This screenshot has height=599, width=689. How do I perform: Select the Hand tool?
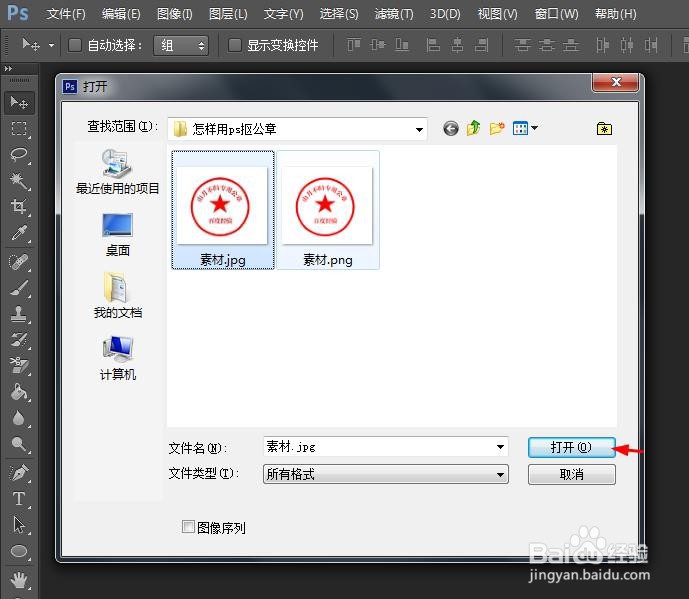click(19, 581)
